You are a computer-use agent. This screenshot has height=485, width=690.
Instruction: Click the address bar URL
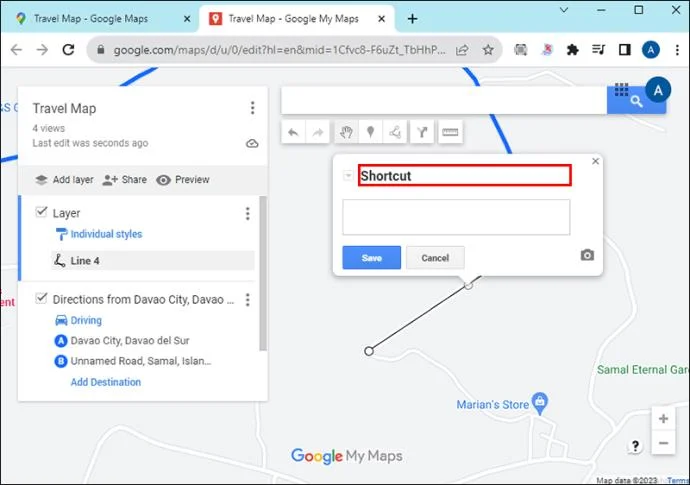pyautogui.click(x=279, y=50)
